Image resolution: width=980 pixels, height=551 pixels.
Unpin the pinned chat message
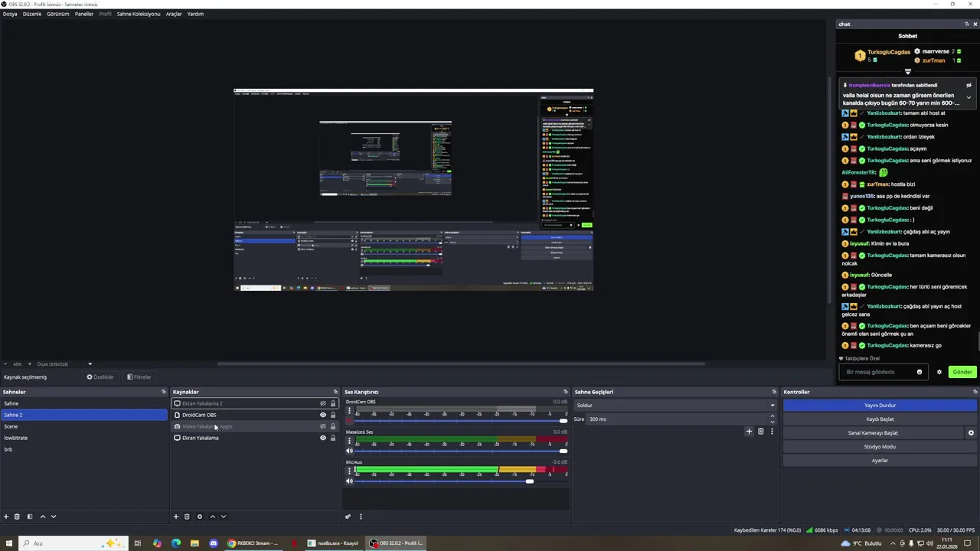click(969, 85)
